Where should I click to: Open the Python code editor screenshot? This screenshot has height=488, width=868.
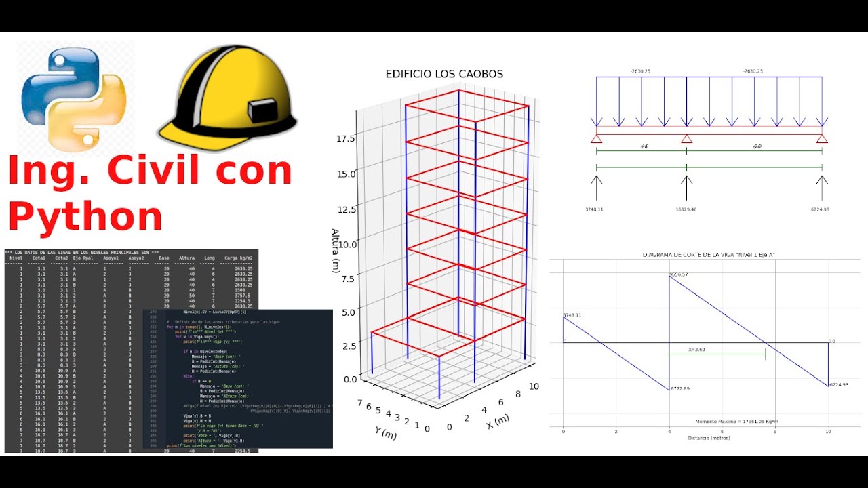[x=238, y=379]
